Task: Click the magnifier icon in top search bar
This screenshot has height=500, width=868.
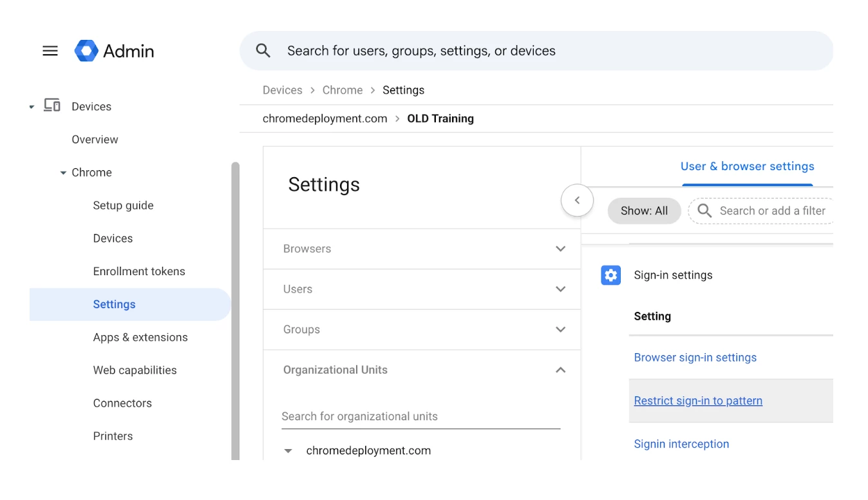Action: pyautogui.click(x=263, y=51)
